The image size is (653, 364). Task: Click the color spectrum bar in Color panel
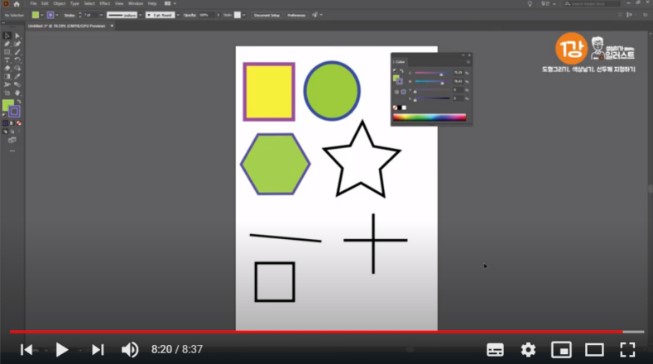tap(429, 117)
